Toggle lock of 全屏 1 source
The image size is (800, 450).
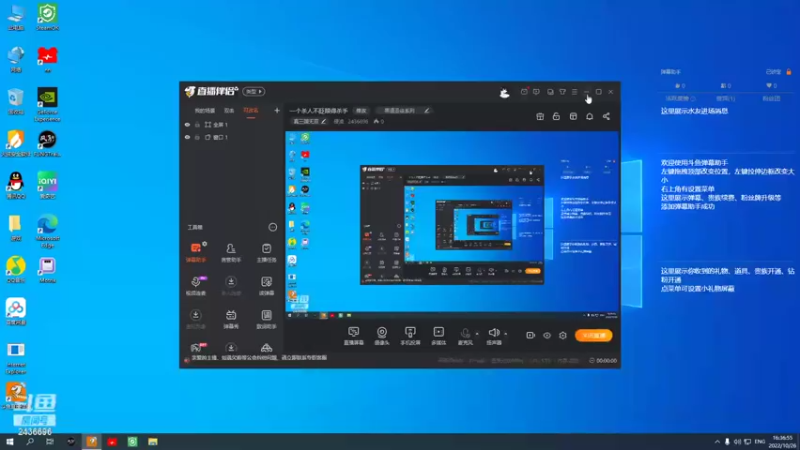[197, 124]
